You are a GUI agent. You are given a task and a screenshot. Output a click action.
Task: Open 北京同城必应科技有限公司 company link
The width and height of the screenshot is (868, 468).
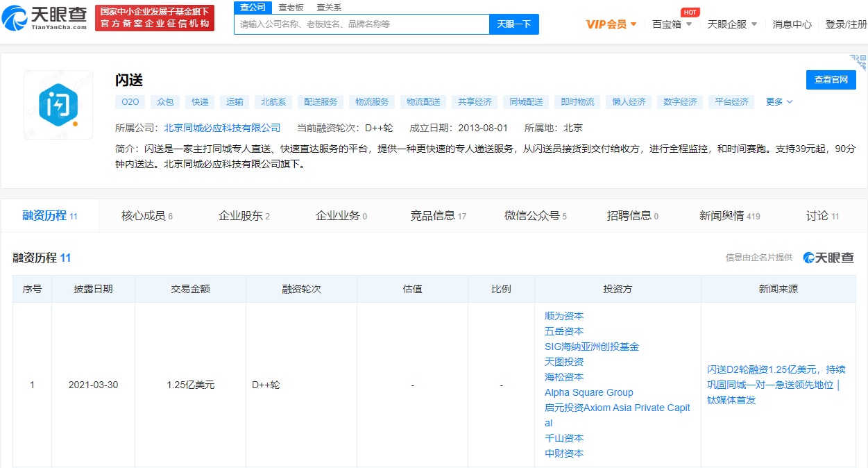click(x=222, y=128)
